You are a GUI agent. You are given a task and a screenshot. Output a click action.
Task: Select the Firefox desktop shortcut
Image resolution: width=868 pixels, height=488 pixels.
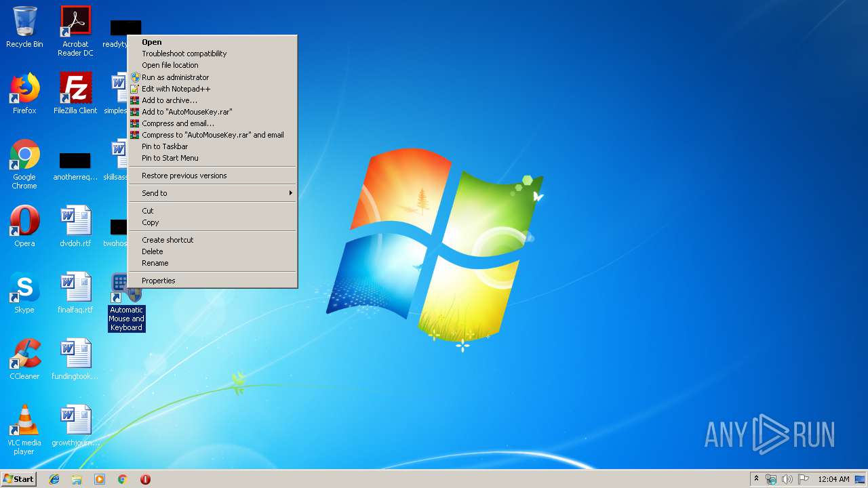click(x=24, y=94)
